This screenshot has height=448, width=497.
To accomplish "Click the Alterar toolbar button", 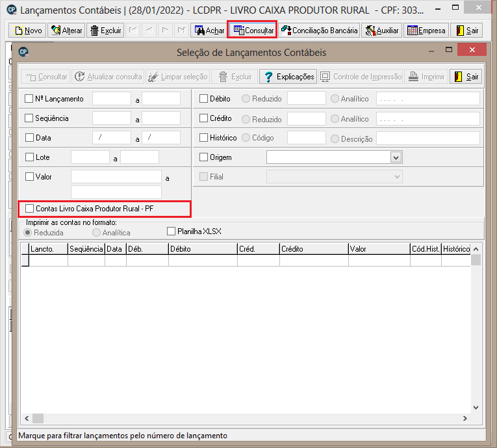I will pyautogui.click(x=66, y=31).
